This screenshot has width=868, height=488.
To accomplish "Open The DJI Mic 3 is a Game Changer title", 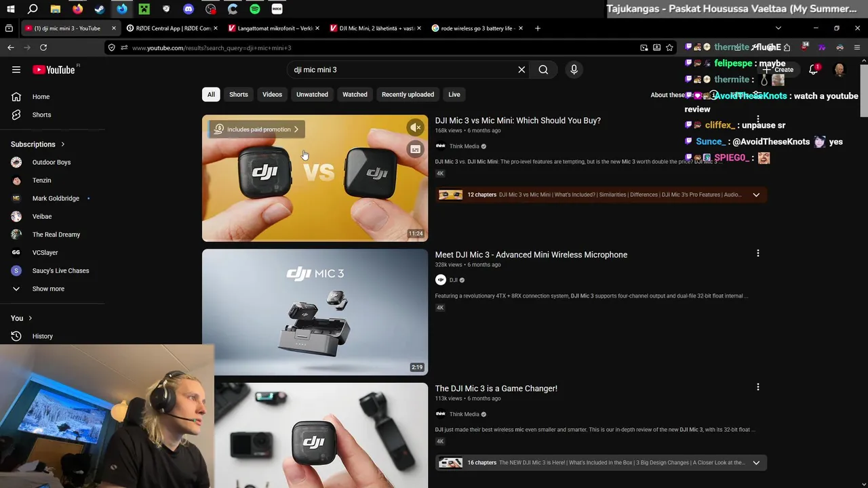I will (496, 388).
